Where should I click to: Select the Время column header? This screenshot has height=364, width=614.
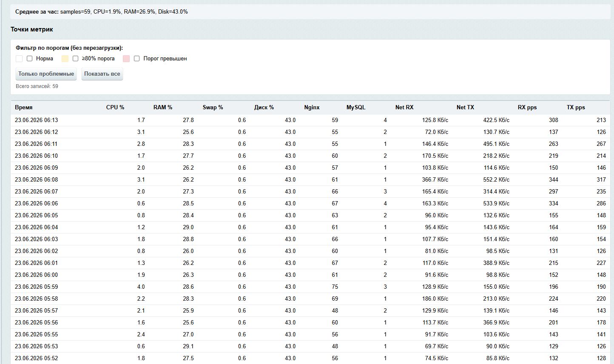24,108
